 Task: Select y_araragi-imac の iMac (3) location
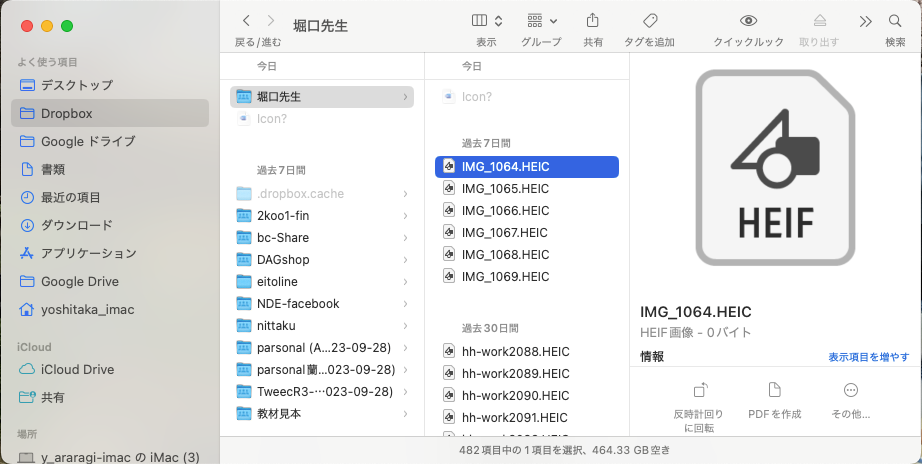pyautogui.click(x=110, y=457)
